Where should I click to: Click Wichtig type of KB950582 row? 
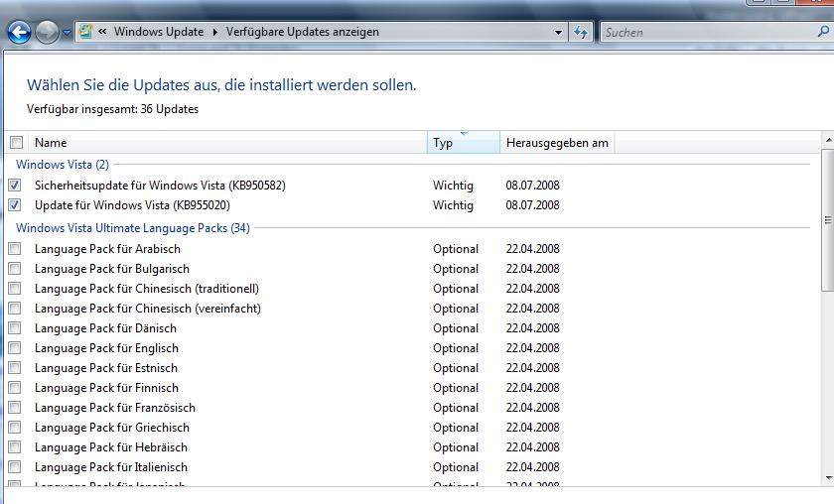tap(453, 186)
